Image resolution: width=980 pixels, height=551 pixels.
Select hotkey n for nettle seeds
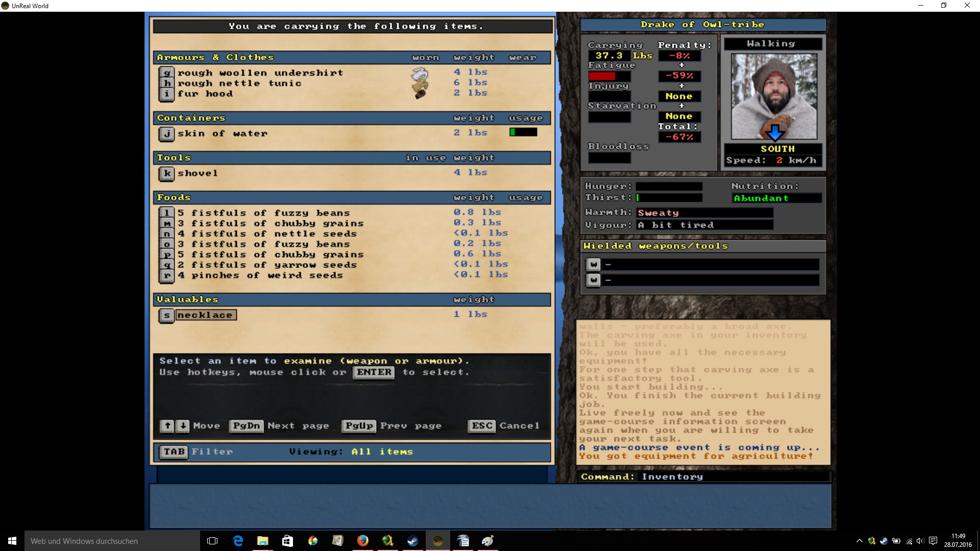click(166, 234)
